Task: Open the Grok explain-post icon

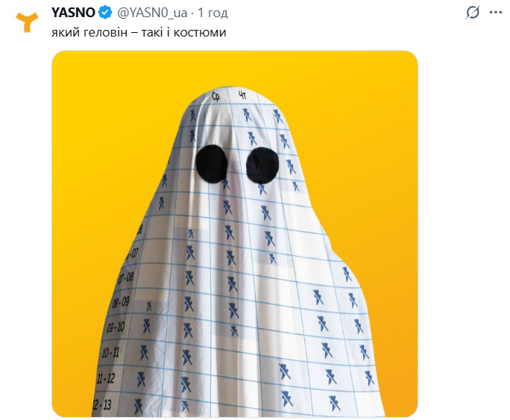Action: (472, 13)
